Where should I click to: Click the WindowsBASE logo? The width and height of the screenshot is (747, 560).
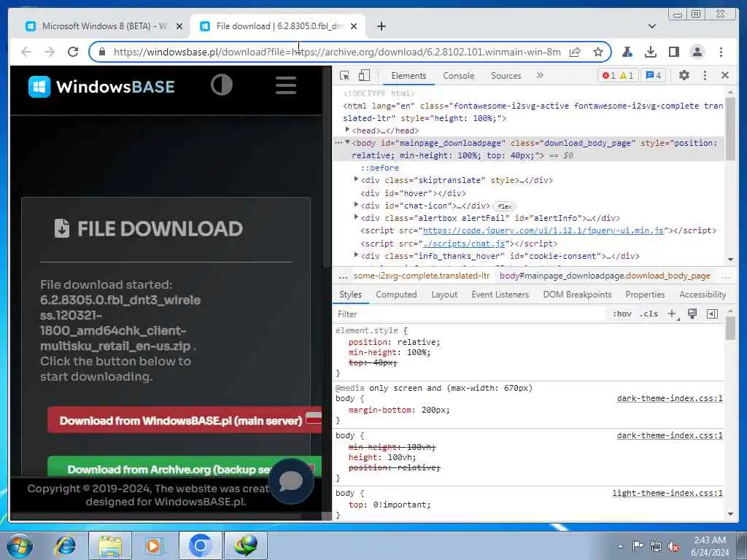pyautogui.click(x=101, y=87)
